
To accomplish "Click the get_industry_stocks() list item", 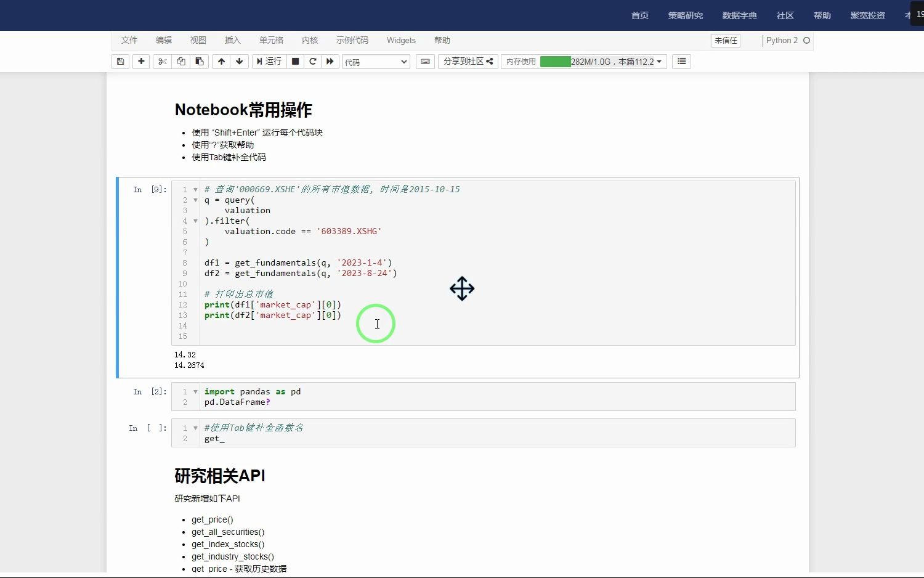I will (x=233, y=556).
